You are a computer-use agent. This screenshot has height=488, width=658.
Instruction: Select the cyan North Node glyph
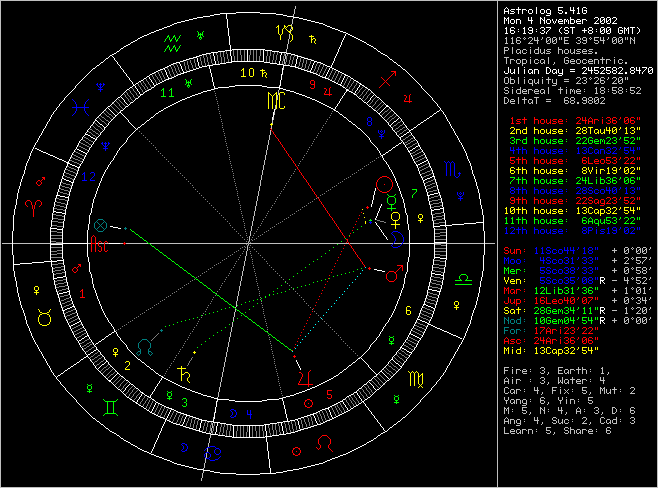146,348
